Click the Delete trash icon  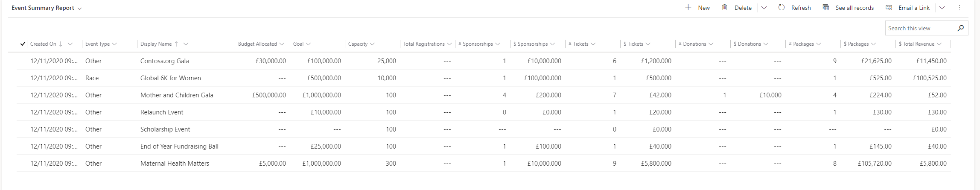724,8
